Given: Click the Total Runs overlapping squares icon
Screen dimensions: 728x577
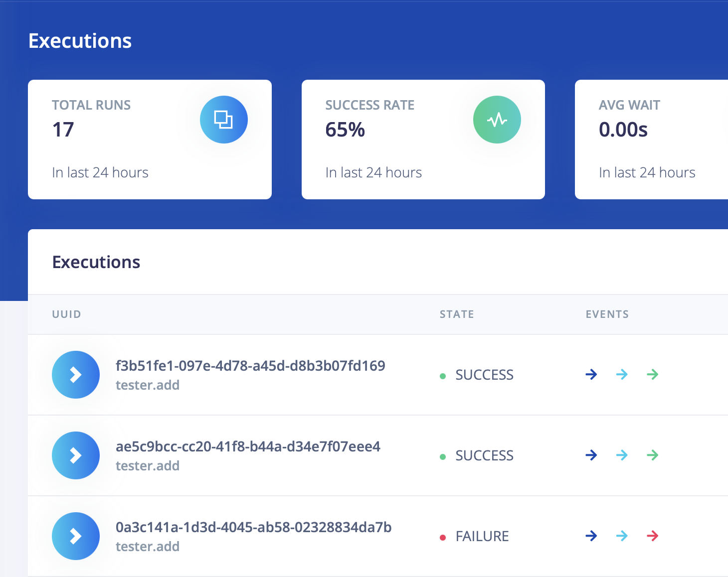Looking at the screenshot, I should click(x=223, y=120).
